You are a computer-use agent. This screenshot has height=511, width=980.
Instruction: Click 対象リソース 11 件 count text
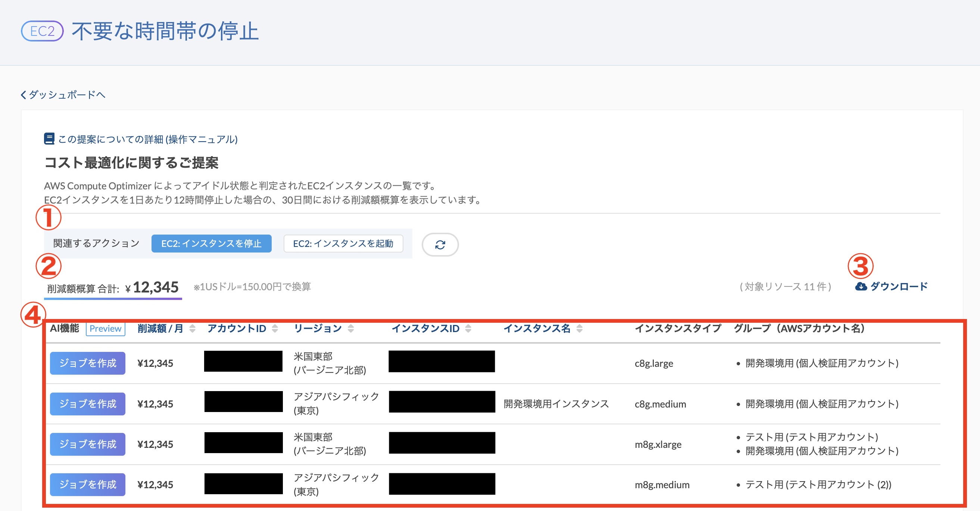coord(785,287)
